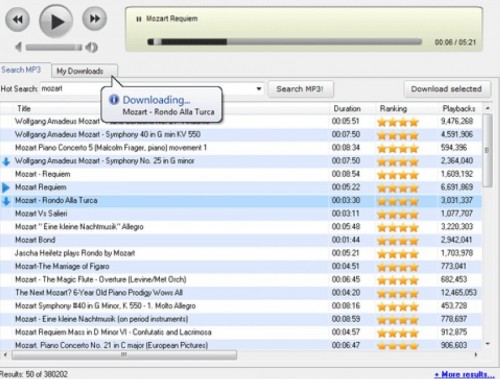The width and height of the screenshot is (500, 379).
Task: Click the fast-forward next track button
Action: point(95,19)
